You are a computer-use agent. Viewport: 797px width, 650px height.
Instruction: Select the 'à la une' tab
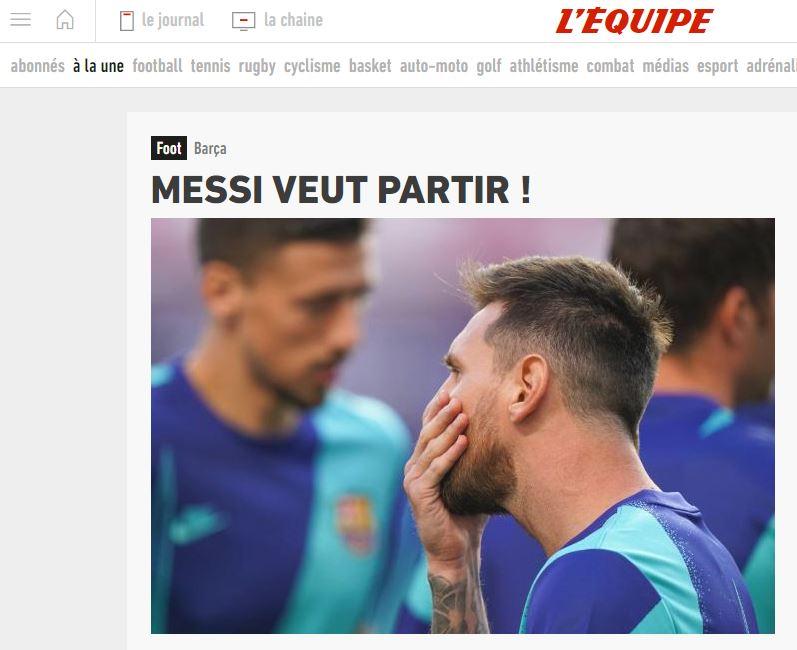[98, 66]
